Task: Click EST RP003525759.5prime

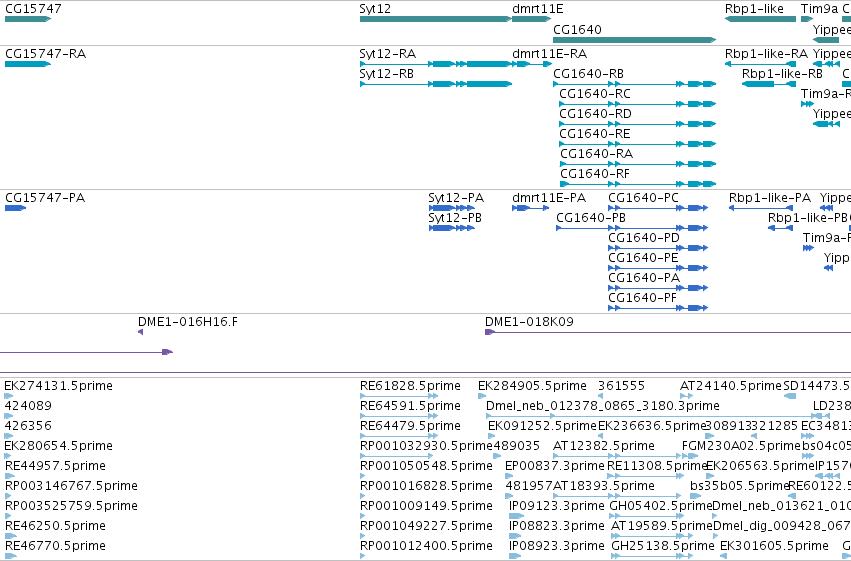Action: (x=71, y=506)
